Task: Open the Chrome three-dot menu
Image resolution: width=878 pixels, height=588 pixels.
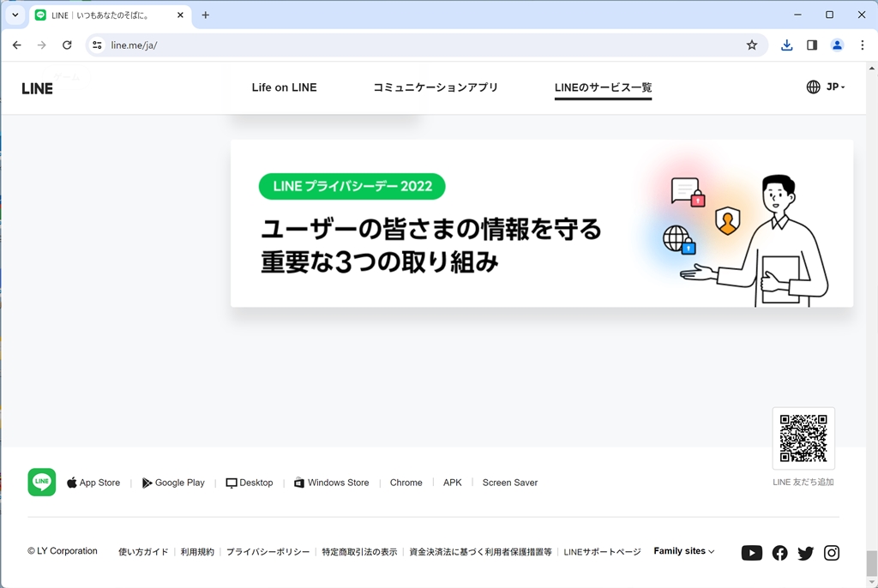Action: pyautogui.click(x=862, y=45)
